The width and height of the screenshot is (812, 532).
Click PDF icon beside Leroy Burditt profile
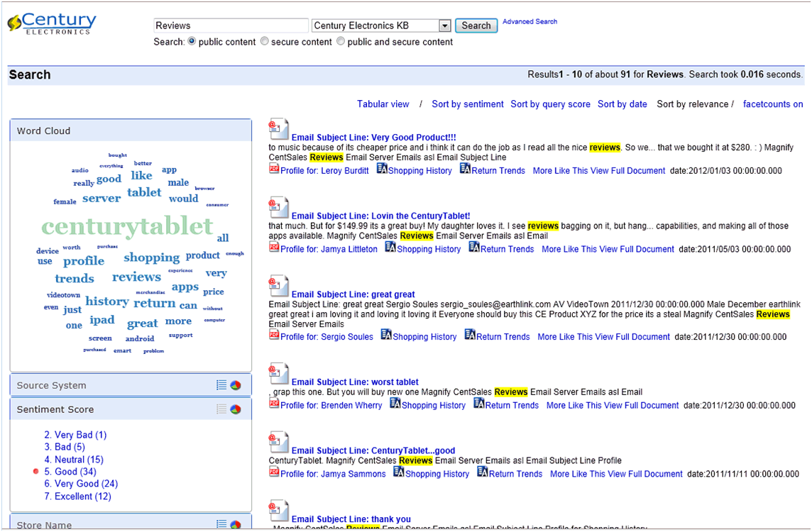[x=274, y=169]
